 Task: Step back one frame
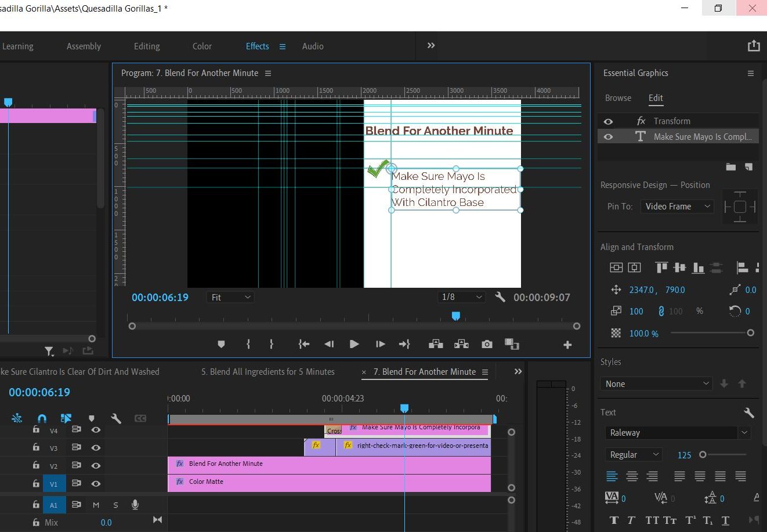(x=329, y=344)
